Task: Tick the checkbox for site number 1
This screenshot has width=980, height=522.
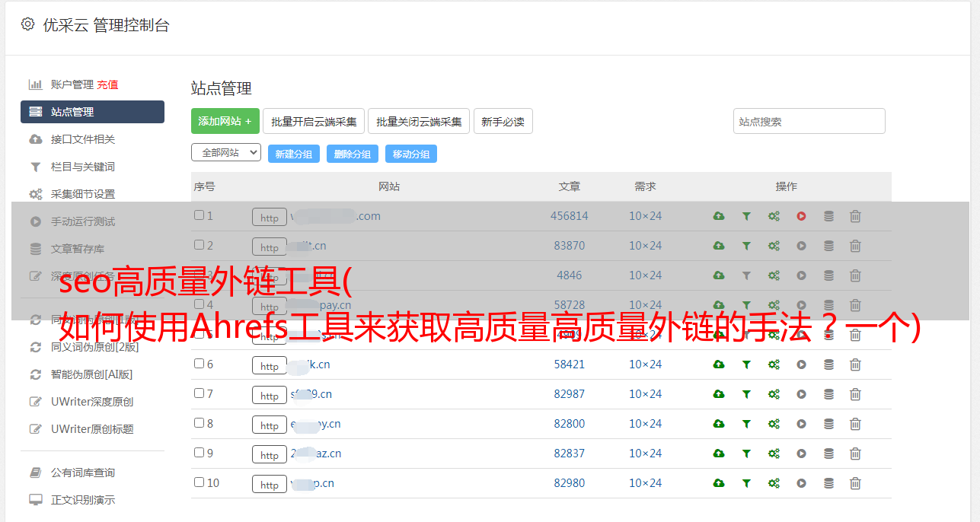Action: click(x=199, y=215)
